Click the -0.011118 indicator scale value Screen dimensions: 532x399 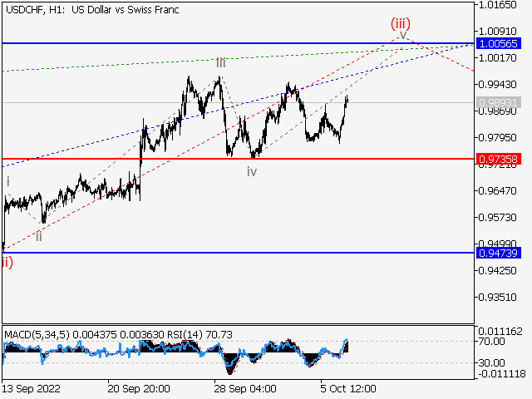(x=502, y=373)
